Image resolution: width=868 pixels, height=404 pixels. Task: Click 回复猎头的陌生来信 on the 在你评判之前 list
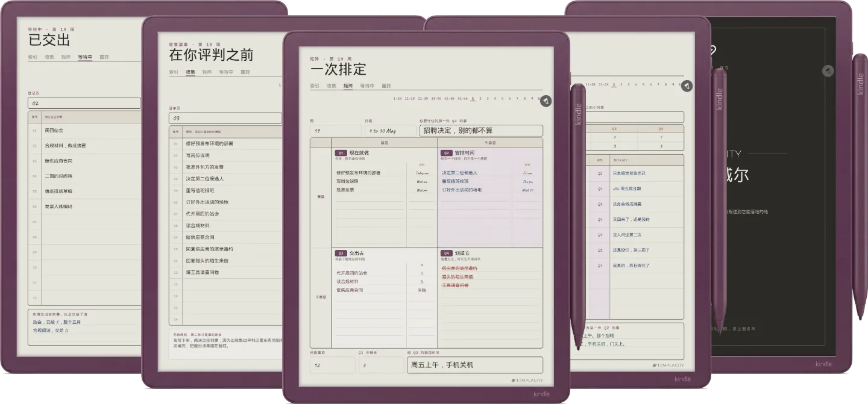(x=207, y=261)
